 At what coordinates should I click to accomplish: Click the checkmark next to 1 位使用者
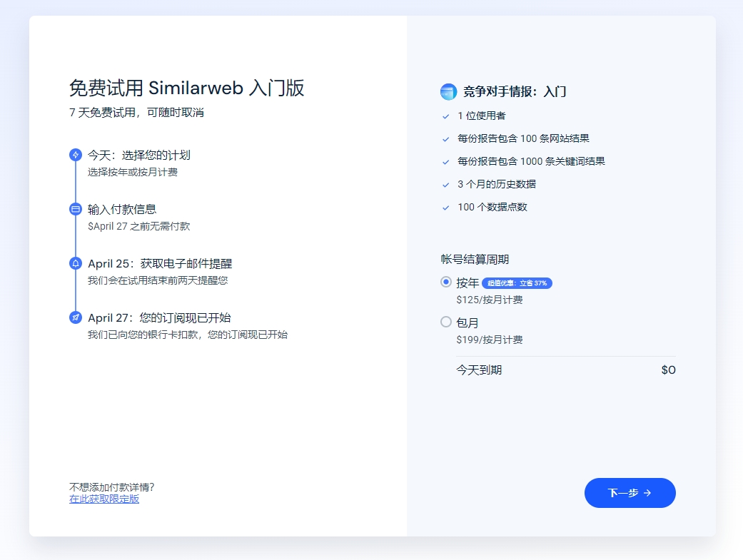[445, 116]
